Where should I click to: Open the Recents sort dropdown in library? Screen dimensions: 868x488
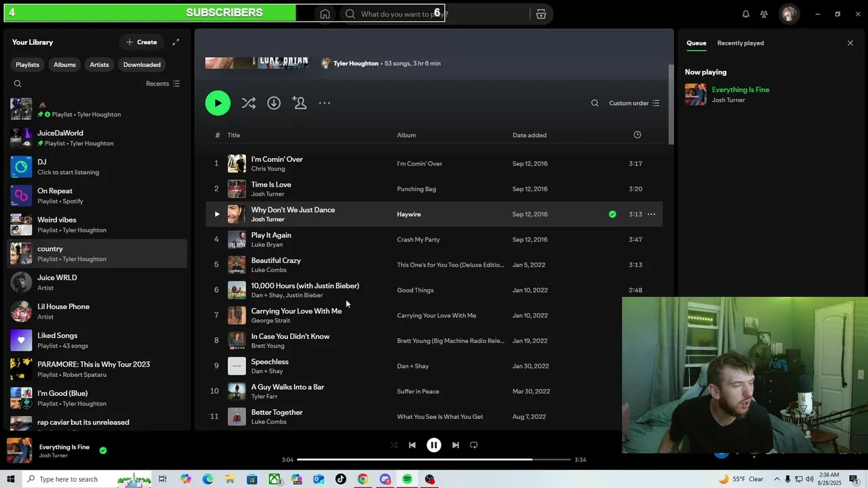tap(163, 84)
